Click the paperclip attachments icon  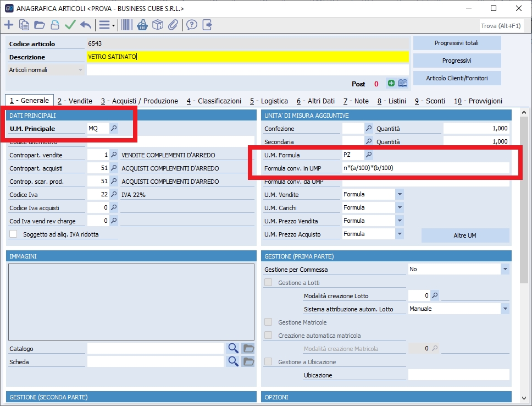click(x=173, y=25)
